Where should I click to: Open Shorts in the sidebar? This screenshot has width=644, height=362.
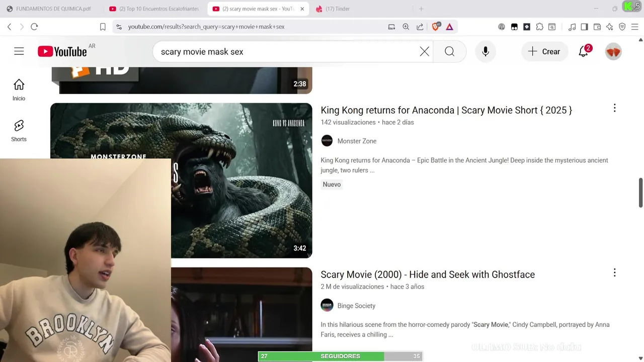(x=19, y=131)
